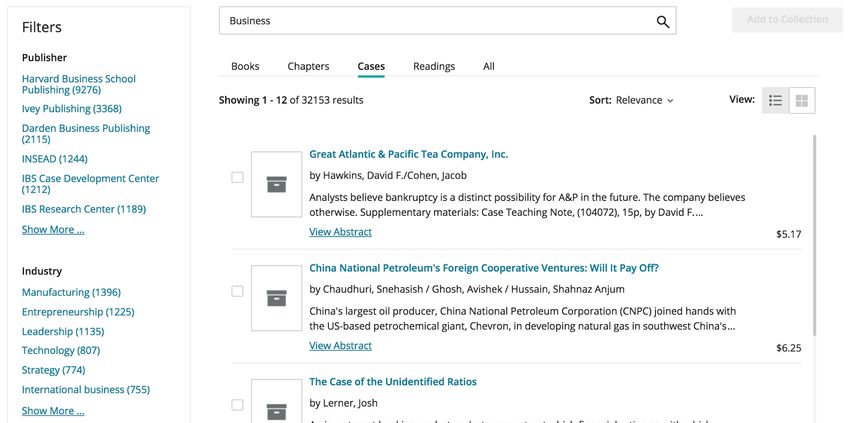Screen dimensions: 850x423
Task: View Abstract for China National Petroleum case
Action: (x=340, y=345)
